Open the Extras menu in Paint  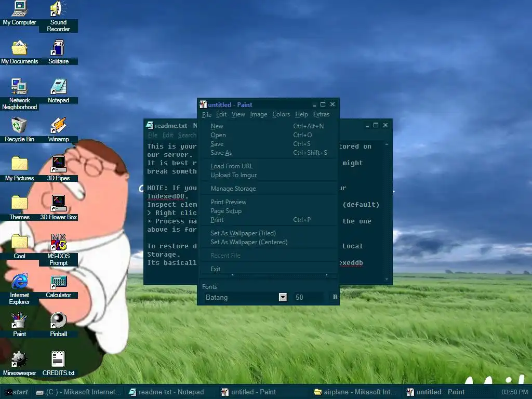coord(321,115)
